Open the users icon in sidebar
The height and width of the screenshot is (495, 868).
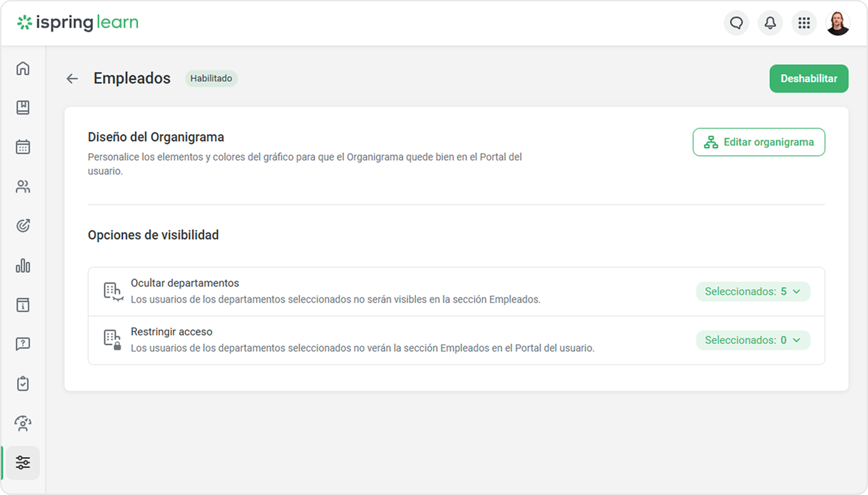[x=23, y=187]
